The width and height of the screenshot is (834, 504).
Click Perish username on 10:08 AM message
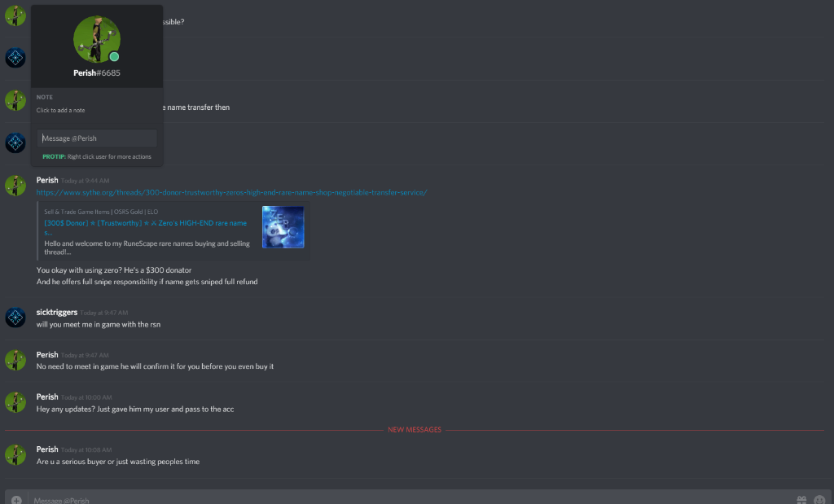tap(46, 449)
